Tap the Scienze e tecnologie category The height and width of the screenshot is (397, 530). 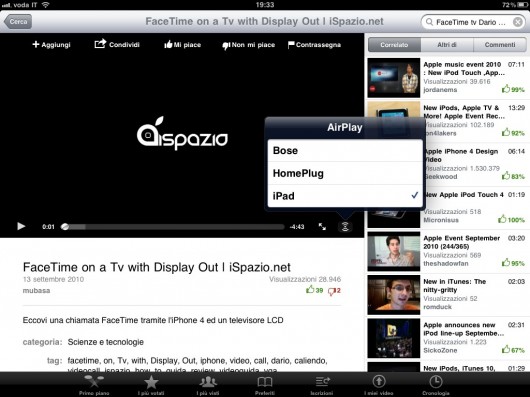coord(106,342)
